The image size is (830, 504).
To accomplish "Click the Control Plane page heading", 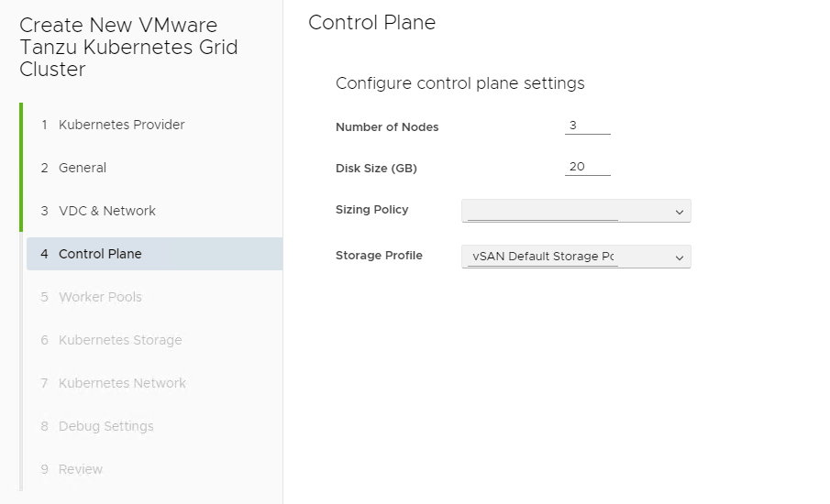I will (371, 23).
